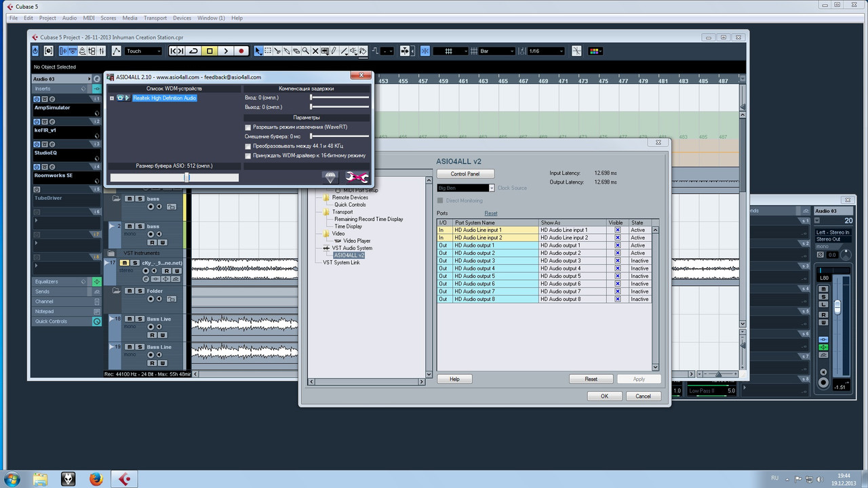
Task: Select the Glue tool in the toolbar
Action: [287, 51]
